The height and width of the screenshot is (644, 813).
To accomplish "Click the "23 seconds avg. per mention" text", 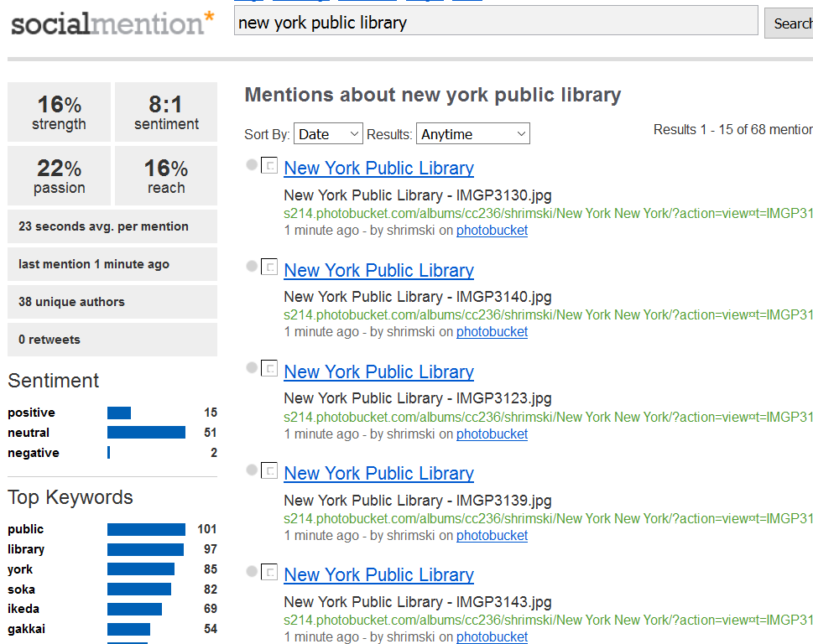I will (103, 226).
